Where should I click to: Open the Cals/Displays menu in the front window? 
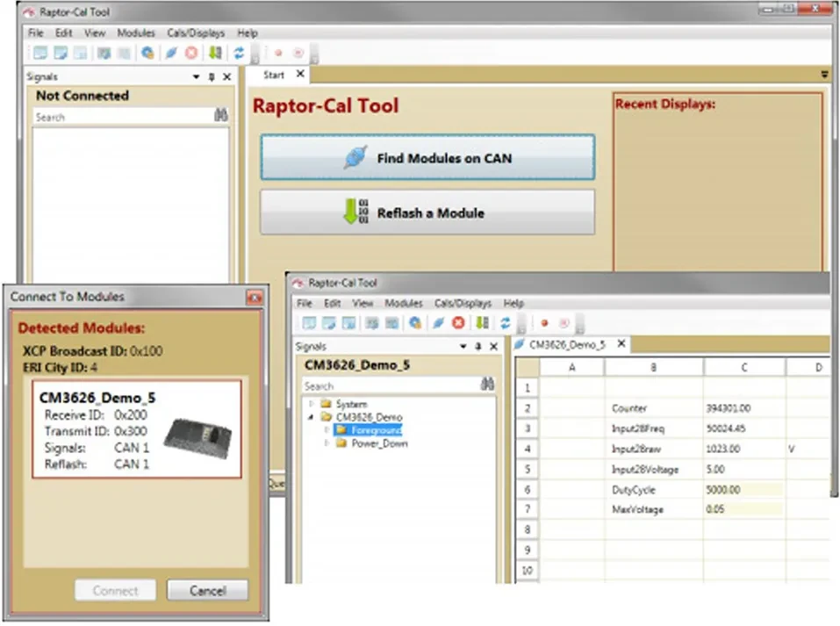click(x=463, y=303)
